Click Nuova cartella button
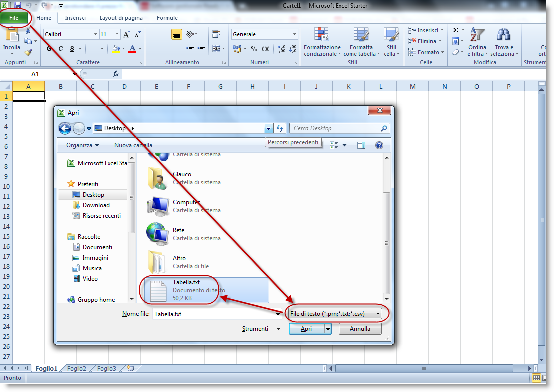Viewport: 554px width, 392px height. tap(133, 145)
